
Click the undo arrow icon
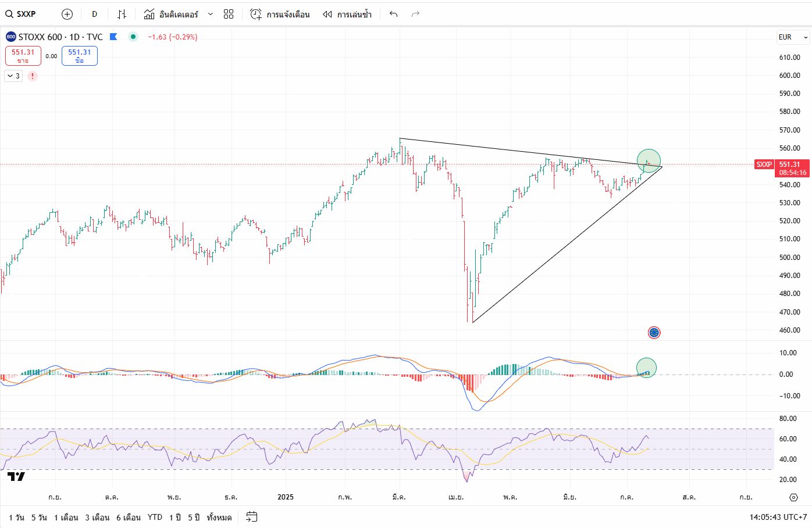[x=394, y=14]
